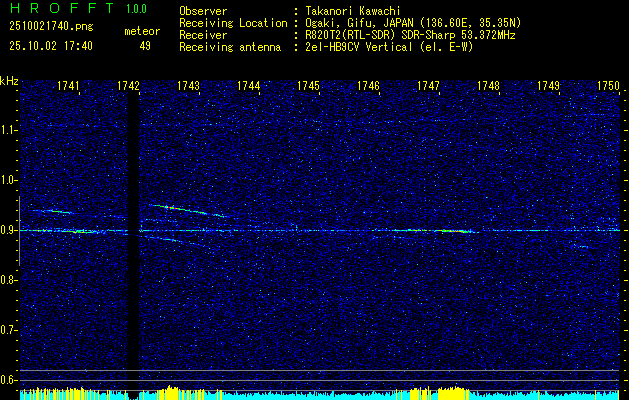The height and width of the screenshot is (400, 629).
Task: Click the 0.7 frequency axis label
Action: (x=9, y=330)
